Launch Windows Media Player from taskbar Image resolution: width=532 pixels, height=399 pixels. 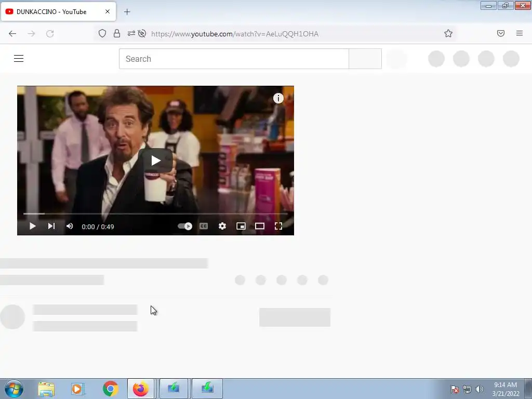pos(78,389)
